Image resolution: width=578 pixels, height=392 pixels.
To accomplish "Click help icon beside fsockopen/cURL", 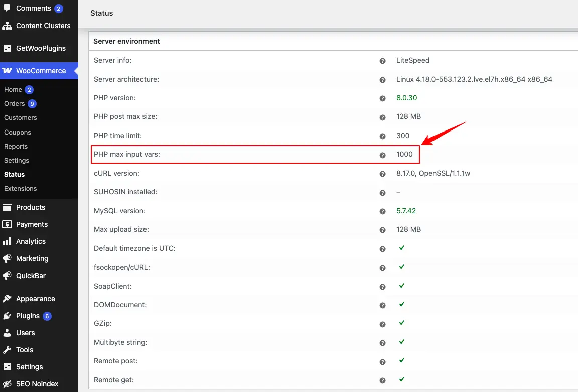I will [383, 268].
